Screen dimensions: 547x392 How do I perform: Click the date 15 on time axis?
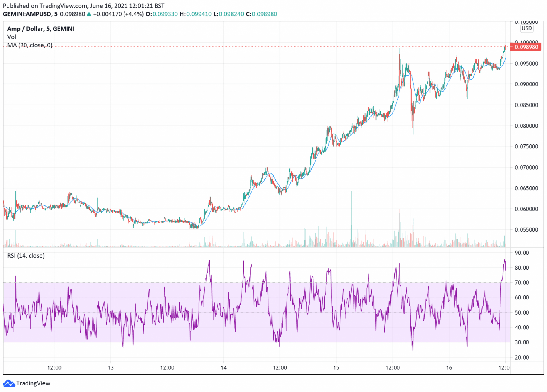(336, 368)
